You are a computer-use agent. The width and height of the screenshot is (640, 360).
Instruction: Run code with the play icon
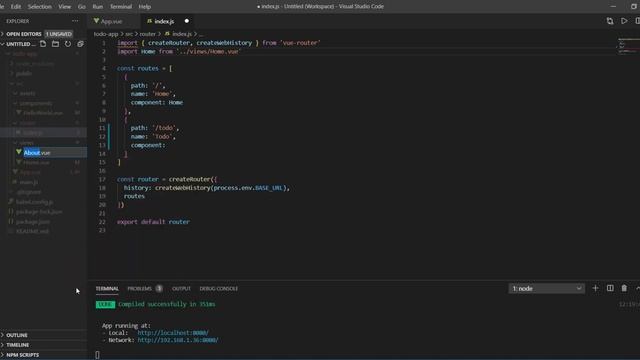[624, 21]
